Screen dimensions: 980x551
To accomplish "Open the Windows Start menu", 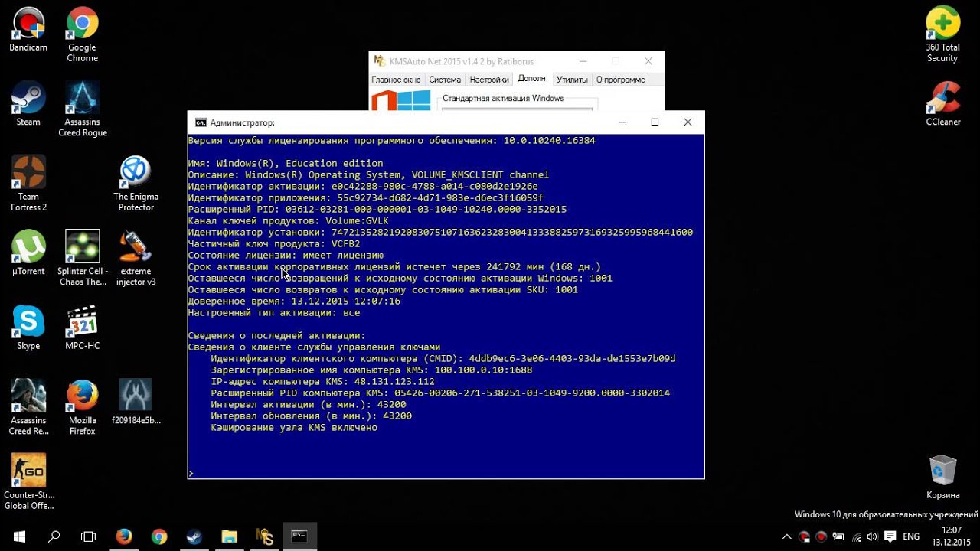I will click(x=18, y=536).
